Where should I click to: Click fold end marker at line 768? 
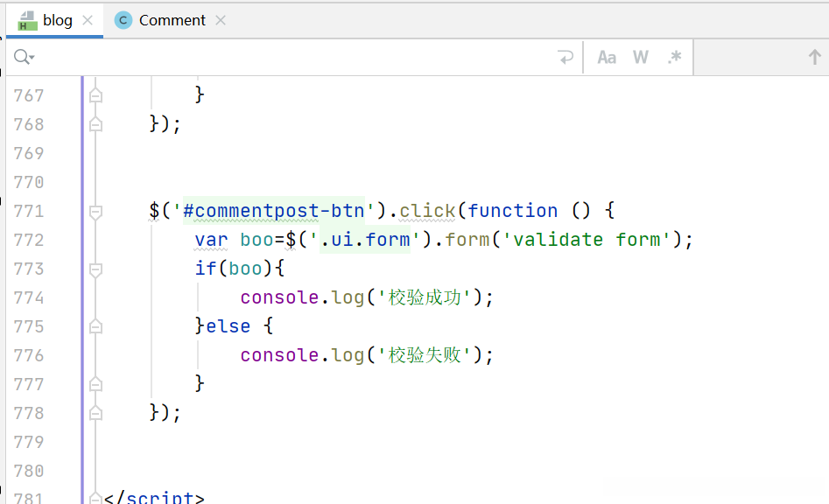click(x=95, y=124)
